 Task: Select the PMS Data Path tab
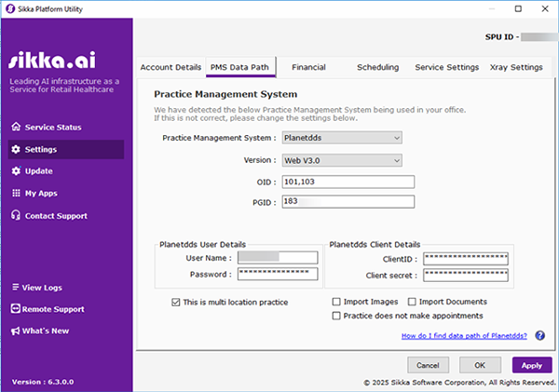[240, 67]
